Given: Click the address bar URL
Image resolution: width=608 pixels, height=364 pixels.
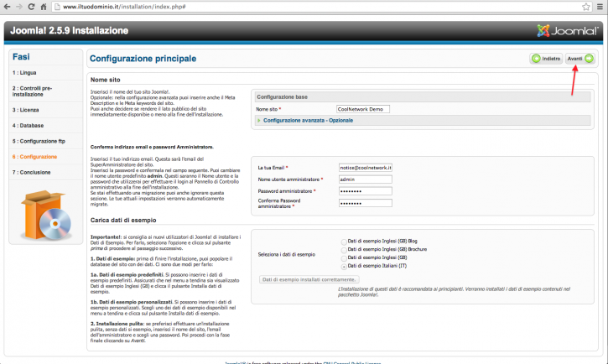Looking at the screenshot, I should pyautogui.click(x=124, y=7).
